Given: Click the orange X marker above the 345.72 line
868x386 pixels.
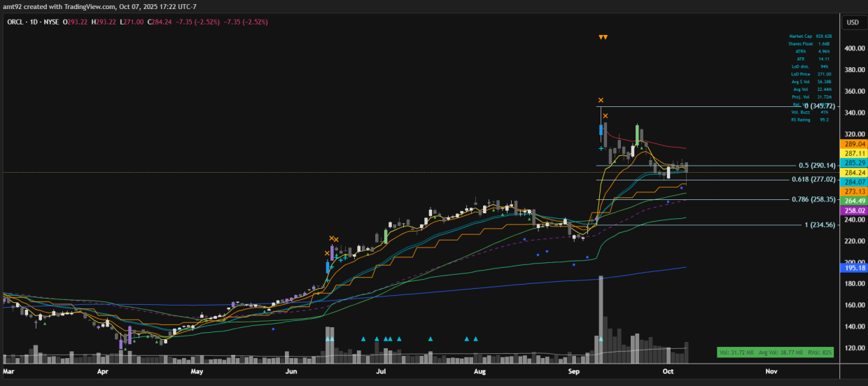Looking at the screenshot, I should [x=601, y=101].
